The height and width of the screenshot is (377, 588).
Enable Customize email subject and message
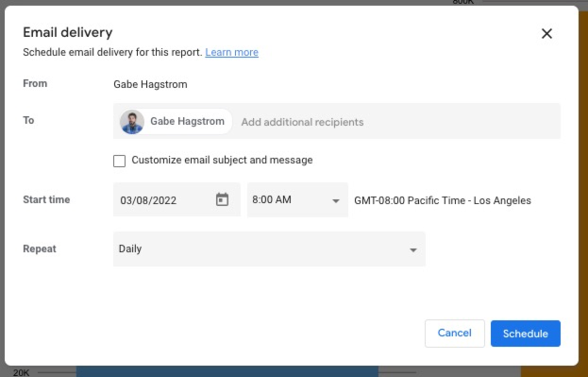click(x=119, y=161)
